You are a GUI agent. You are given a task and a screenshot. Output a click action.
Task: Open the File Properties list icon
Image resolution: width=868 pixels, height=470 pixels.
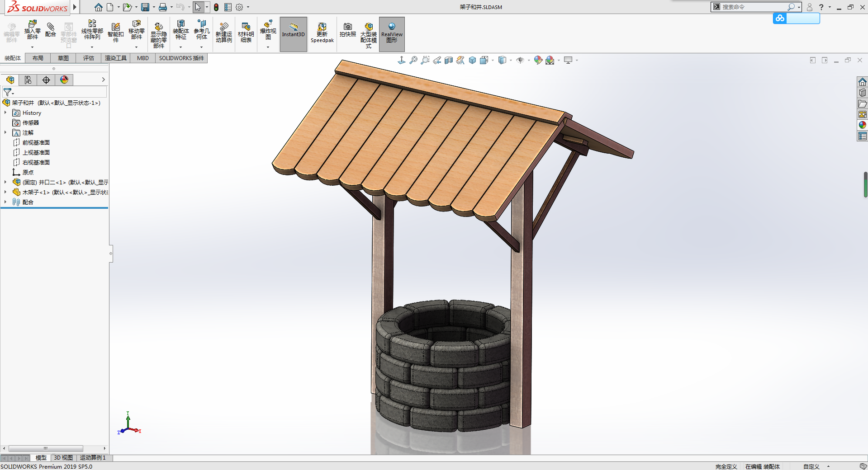pos(228,7)
